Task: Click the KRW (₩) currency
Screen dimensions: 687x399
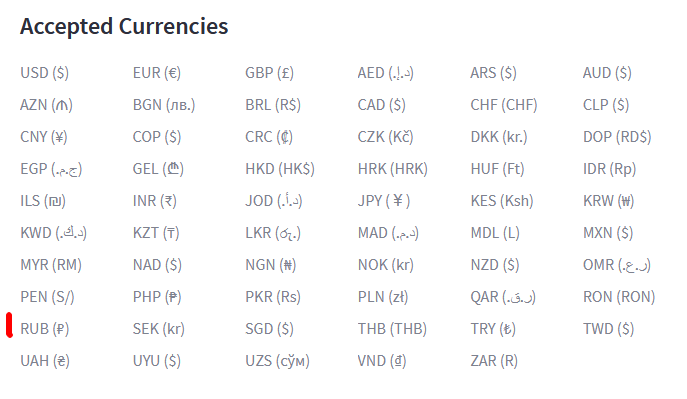Action: (x=609, y=201)
